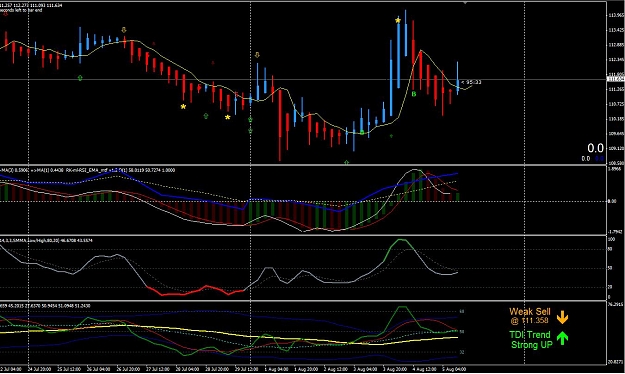The image size is (625, 374).
Task: Click the orange down arrow above 26 Jul 20:00 candle
Action: tap(124, 30)
